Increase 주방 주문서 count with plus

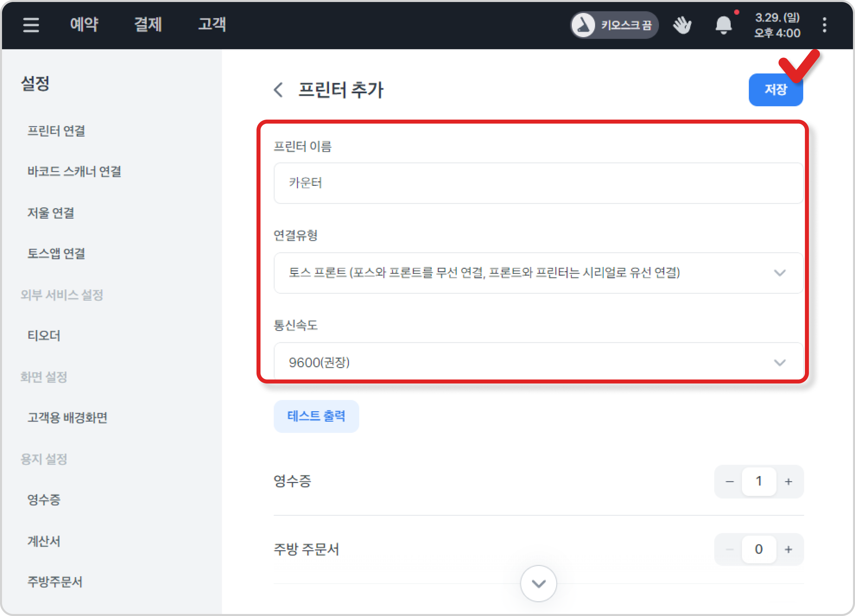click(x=788, y=549)
